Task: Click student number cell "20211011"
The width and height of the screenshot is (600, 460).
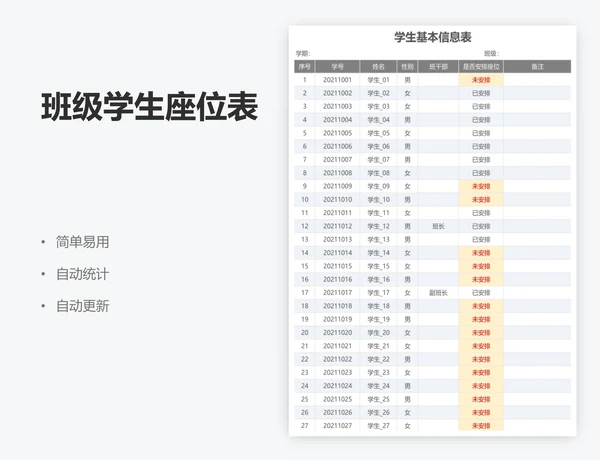Action: tap(338, 213)
